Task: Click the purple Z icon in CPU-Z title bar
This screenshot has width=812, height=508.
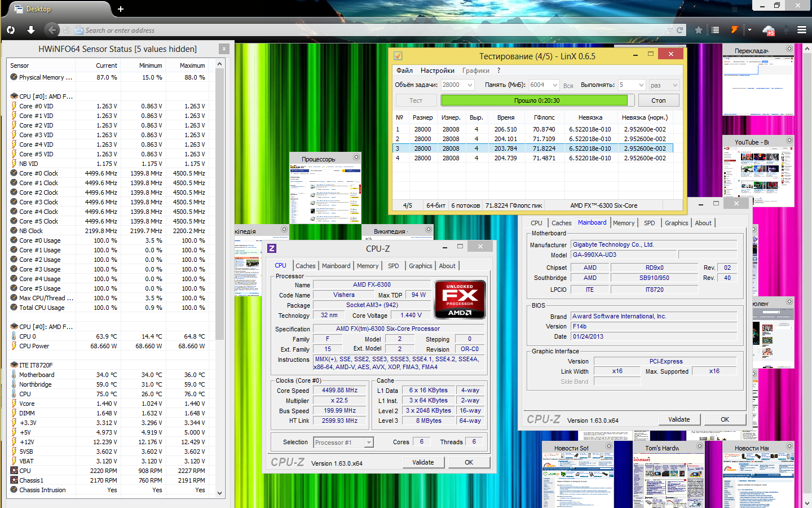Action: tap(271, 248)
